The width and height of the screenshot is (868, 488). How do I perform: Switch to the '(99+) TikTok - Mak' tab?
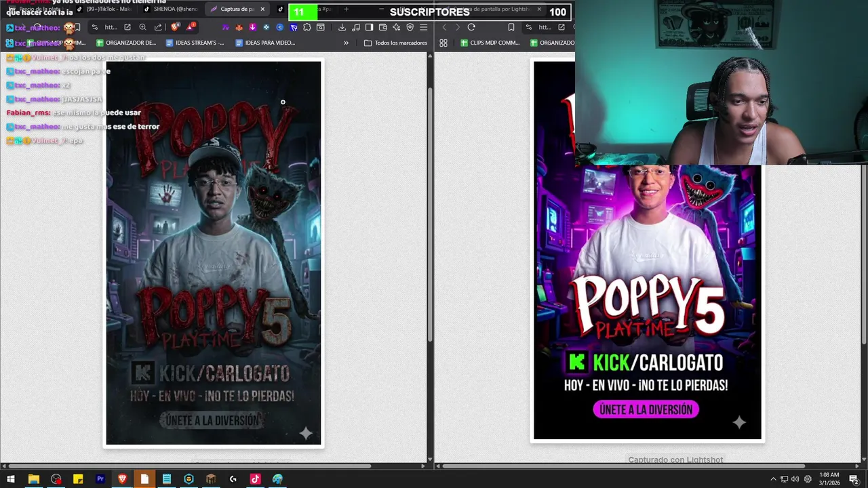click(x=103, y=9)
